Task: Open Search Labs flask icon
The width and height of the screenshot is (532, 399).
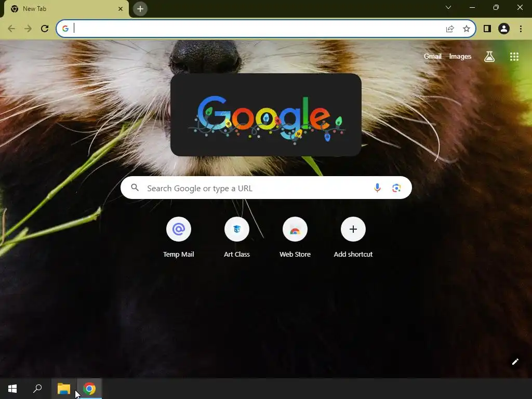Action: tap(489, 56)
